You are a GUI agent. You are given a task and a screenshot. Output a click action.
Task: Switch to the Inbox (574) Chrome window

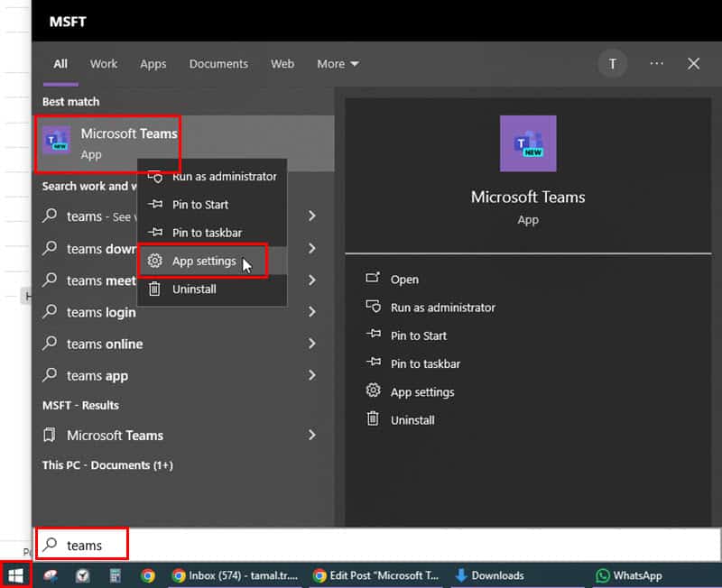pyautogui.click(x=236, y=575)
